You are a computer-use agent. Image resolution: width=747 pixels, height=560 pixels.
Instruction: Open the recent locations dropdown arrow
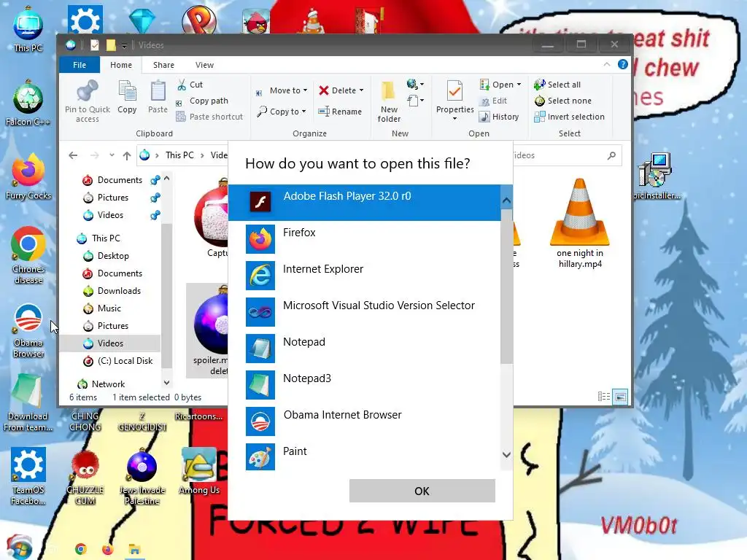[x=112, y=155]
